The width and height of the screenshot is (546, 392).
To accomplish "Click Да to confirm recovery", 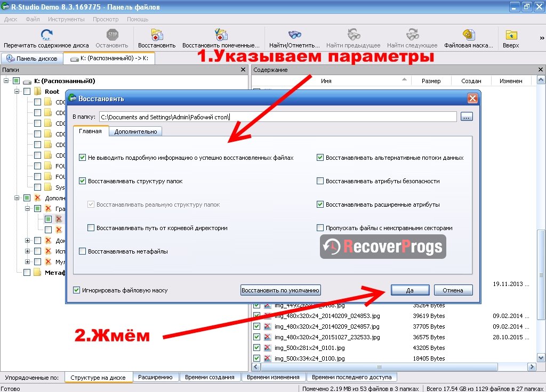I will [x=410, y=290].
